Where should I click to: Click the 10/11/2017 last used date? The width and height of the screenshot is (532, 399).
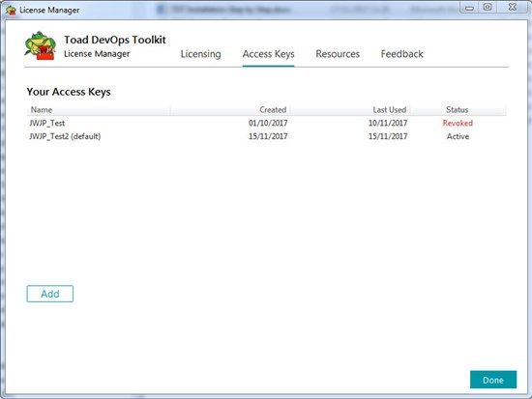click(x=388, y=123)
